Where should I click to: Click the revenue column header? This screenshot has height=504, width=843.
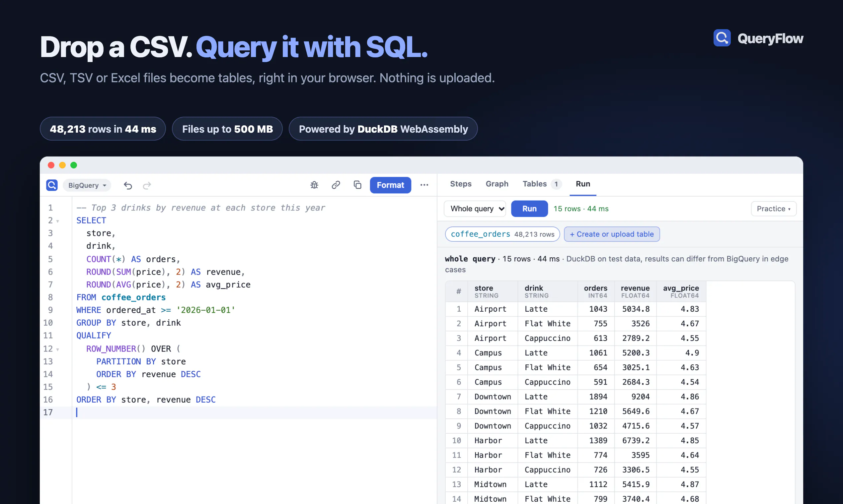(635, 291)
